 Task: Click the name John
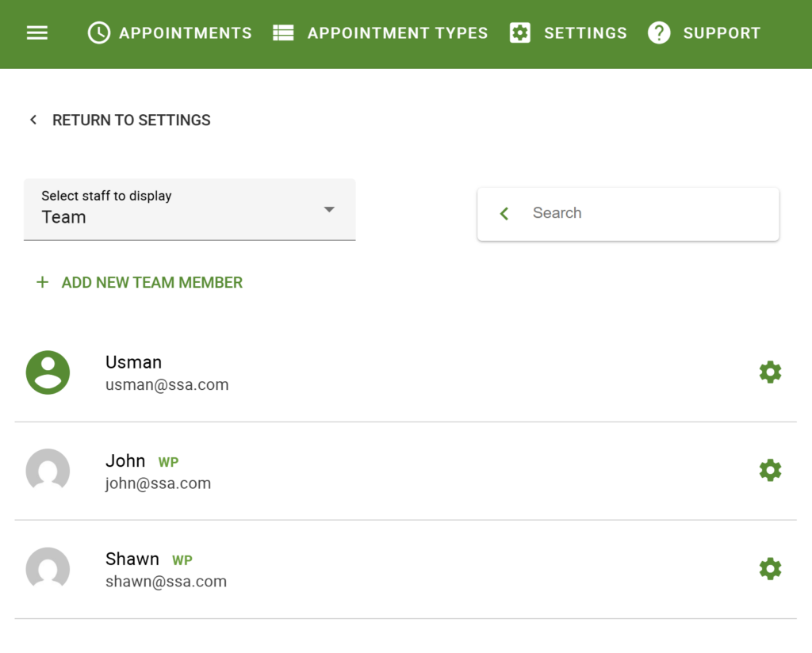pos(125,460)
